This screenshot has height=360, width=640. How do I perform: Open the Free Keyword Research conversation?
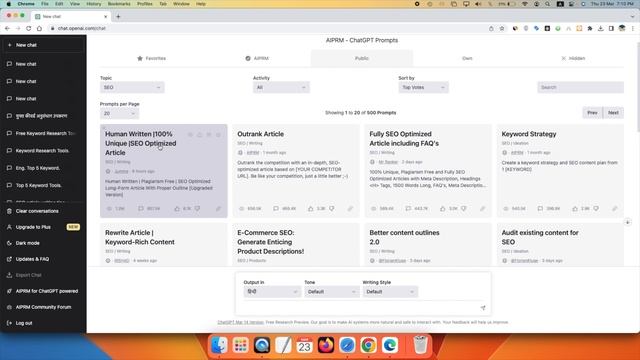43,133
